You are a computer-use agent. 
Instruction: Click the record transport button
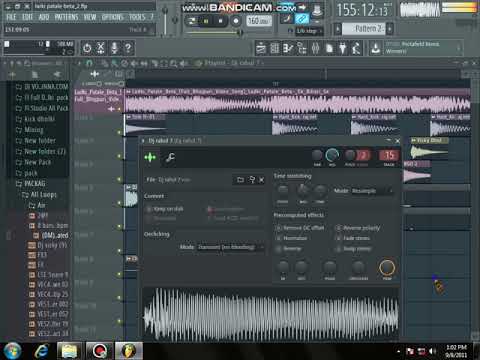236,21
